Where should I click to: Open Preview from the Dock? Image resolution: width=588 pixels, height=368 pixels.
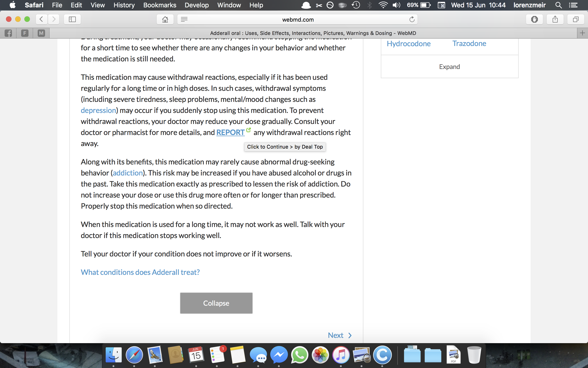pos(362,355)
